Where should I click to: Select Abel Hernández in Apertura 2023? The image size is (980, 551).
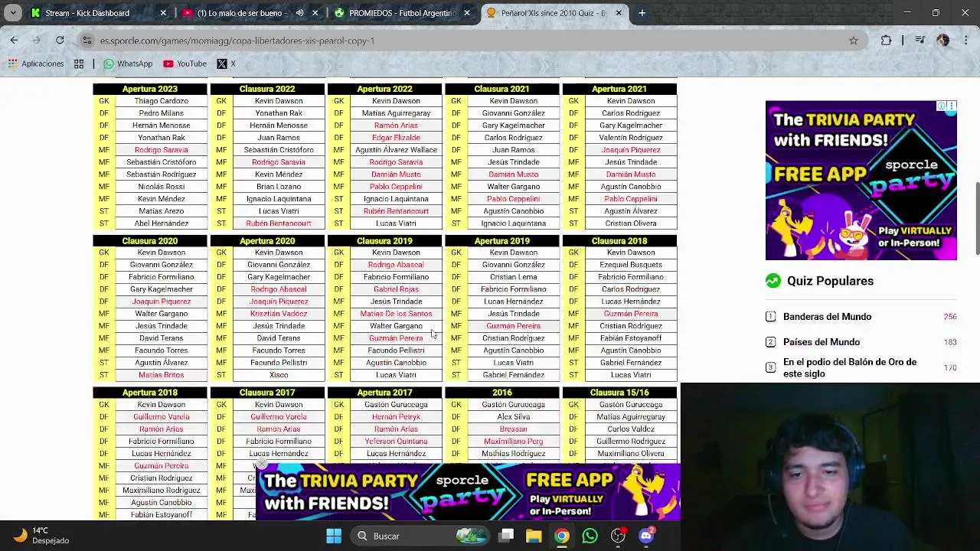pyautogui.click(x=162, y=223)
